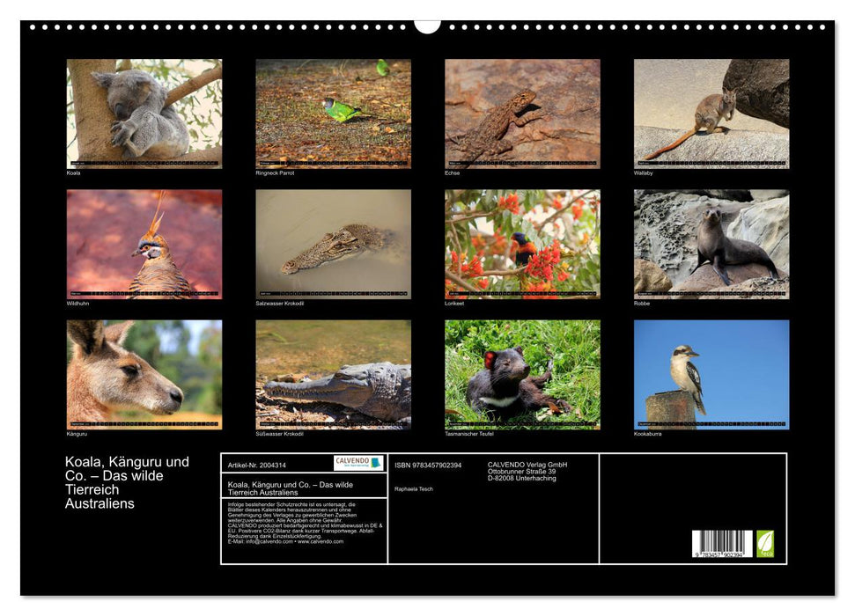Select the Wallaby photo
Viewport: 855px width, 616px height.
711,113
